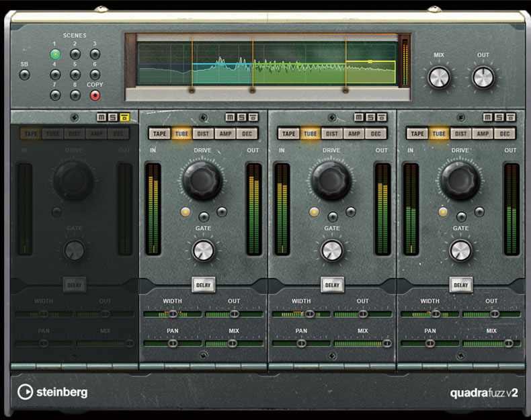Click band 4 GATE knob

point(460,251)
